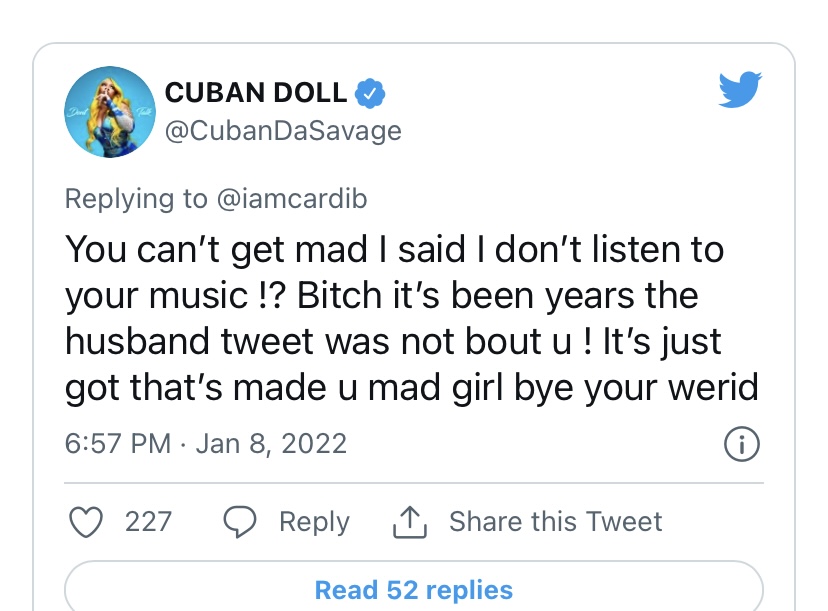
Task: Click the words Replying to
Action: click(x=136, y=200)
